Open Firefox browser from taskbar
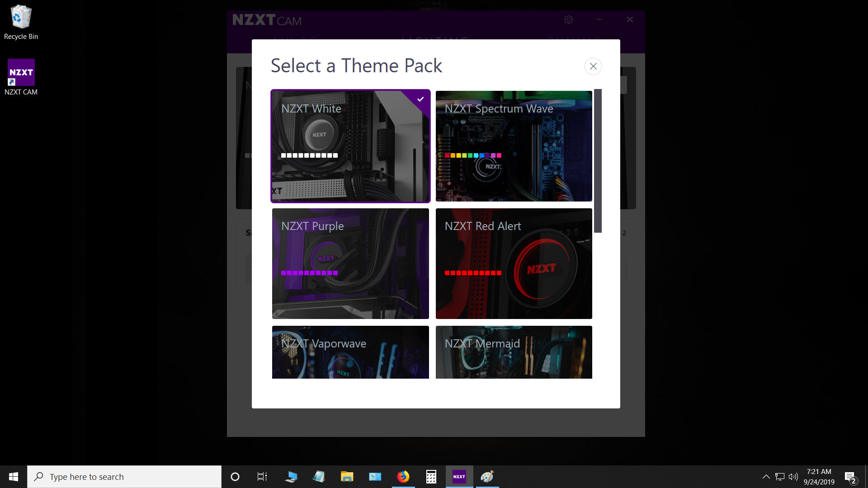868x488 pixels. (x=402, y=476)
